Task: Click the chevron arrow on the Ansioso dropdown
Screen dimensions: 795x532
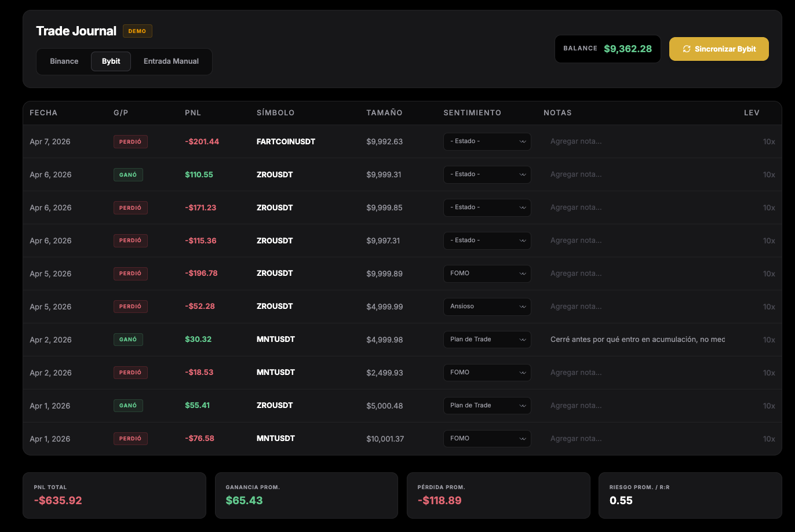Action: coord(523,307)
